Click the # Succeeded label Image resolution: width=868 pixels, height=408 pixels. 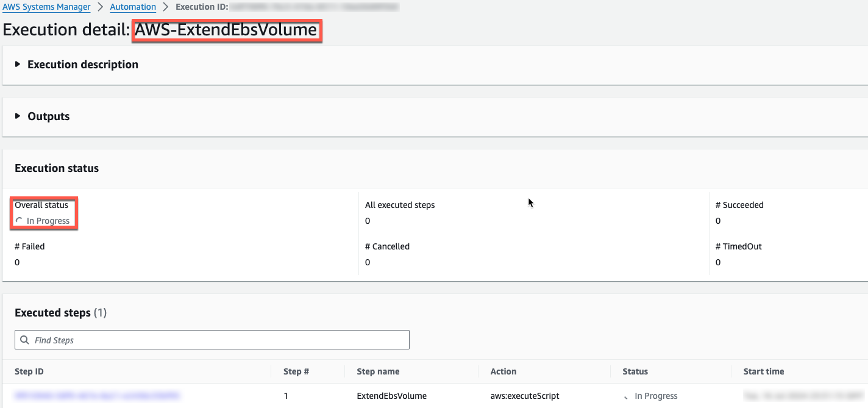(739, 205)
